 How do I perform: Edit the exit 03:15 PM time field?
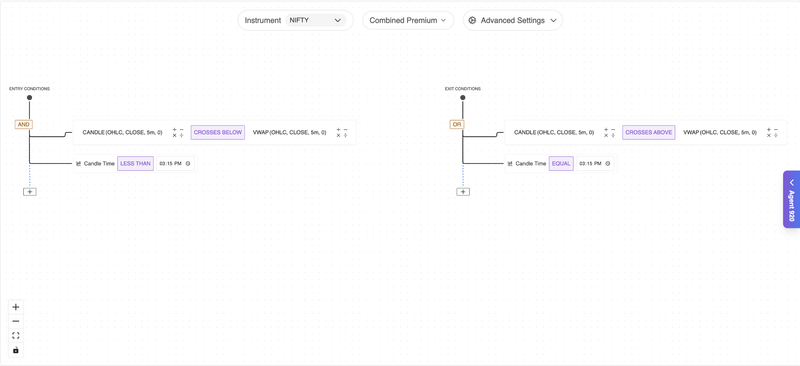click(595, 163)
